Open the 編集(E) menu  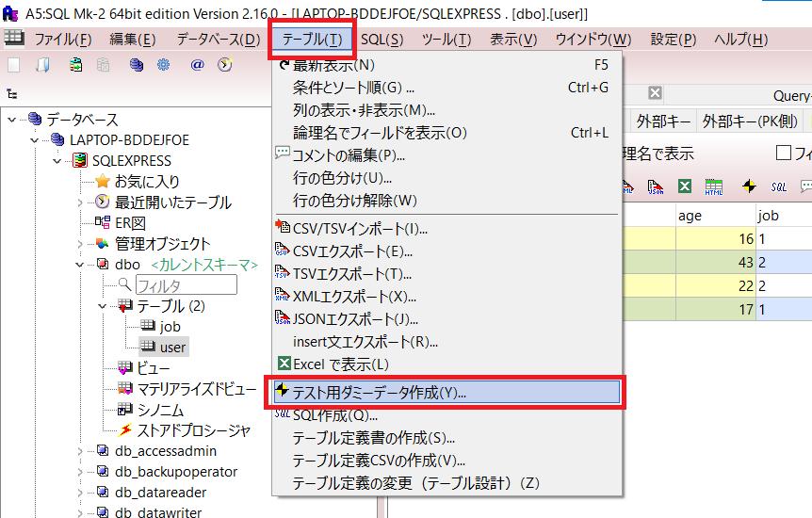[133, 40]
